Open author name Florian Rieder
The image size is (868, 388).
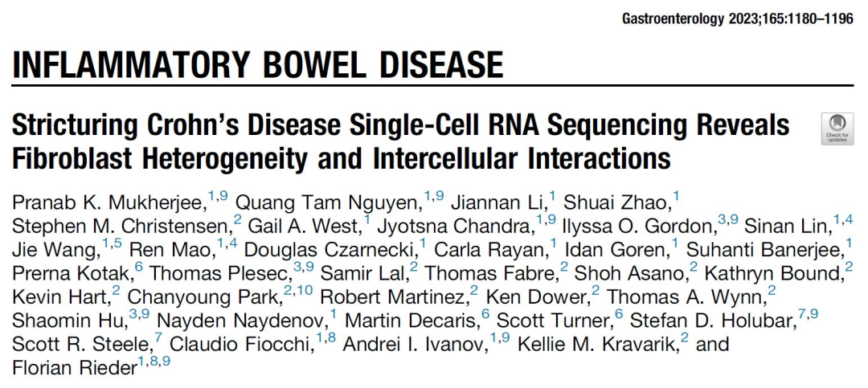(75, 368)
